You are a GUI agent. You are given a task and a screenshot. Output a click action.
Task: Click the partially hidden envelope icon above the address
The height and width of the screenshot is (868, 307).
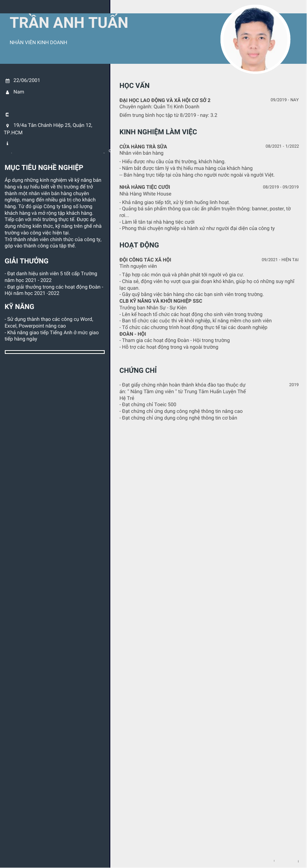[x=7, y=115]
